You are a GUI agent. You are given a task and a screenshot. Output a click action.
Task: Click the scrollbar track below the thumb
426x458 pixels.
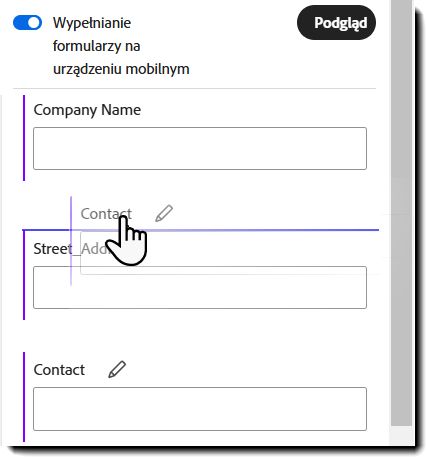(402, 435)
